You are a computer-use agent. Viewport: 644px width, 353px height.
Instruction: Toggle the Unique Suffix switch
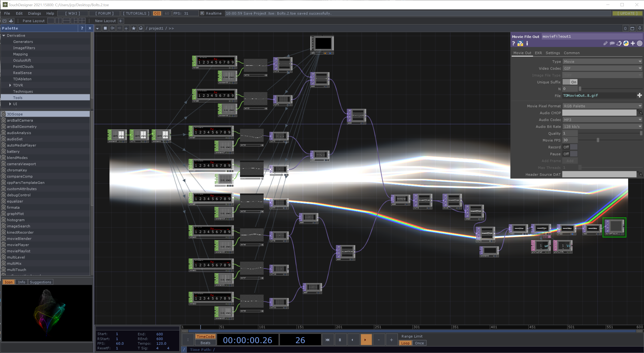click(x=570, y=82)
